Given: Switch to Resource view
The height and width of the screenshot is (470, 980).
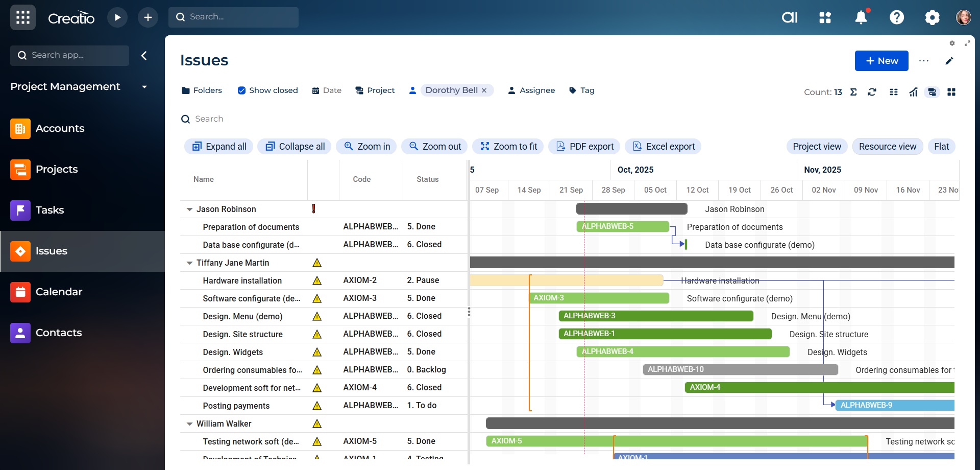Looking at the screenshot, I should tap(887, 147).
